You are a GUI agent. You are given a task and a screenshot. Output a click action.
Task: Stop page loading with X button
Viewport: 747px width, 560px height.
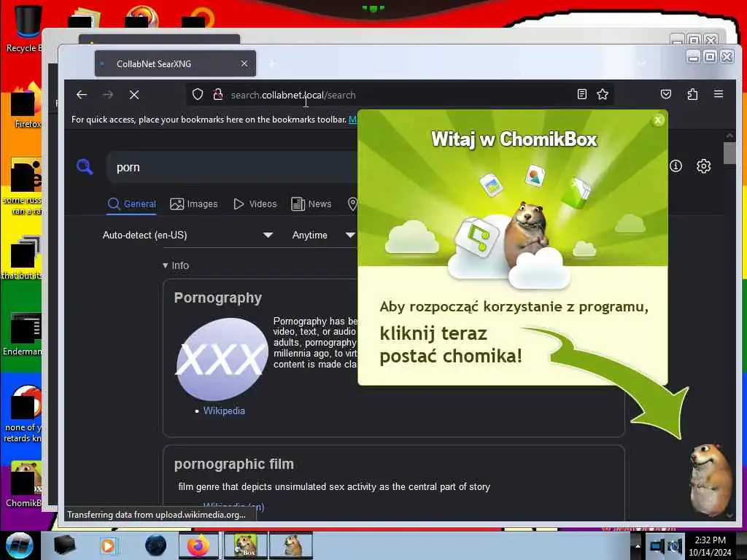(x=134, y=95)
